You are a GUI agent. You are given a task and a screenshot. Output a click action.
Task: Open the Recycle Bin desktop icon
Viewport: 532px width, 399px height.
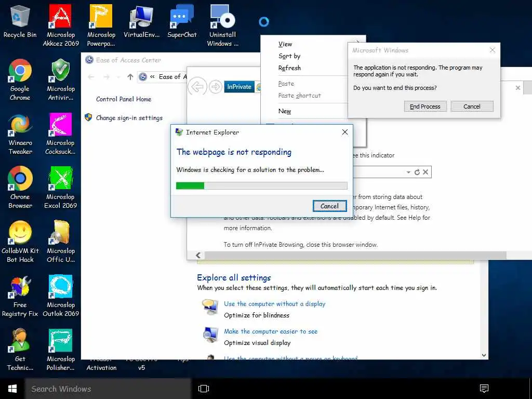[x=20, y=22]
